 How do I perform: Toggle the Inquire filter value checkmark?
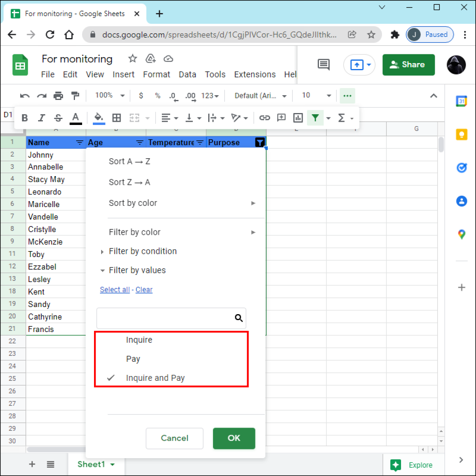(139, 340)
